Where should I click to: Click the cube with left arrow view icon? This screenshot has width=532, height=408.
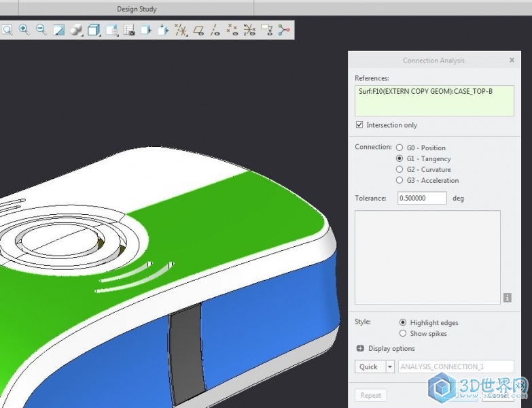[146, 30]
